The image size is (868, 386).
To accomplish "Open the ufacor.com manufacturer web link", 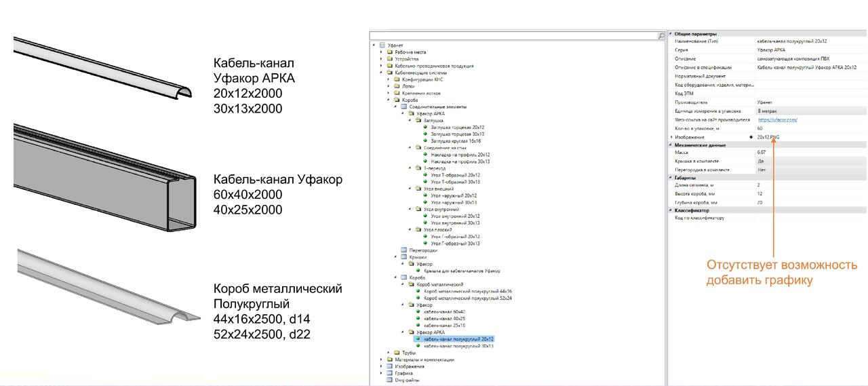I will pos(777,119).
